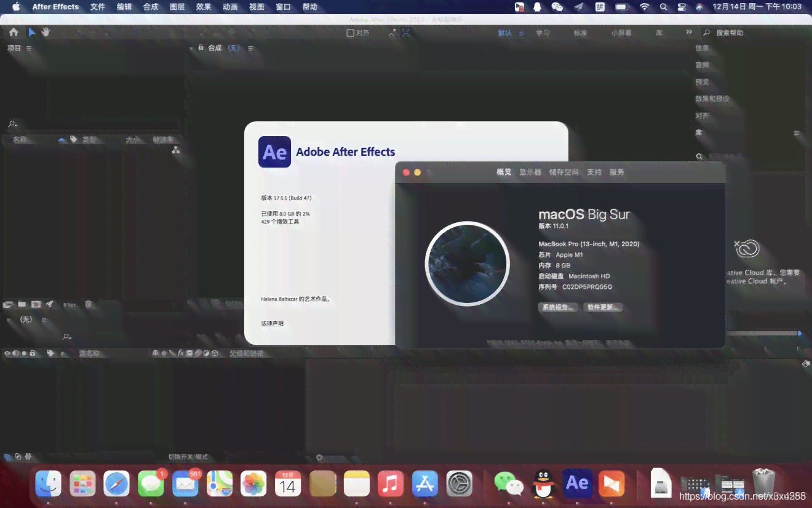Click the Creative Cloud library icon
Viewport: 812px width, 508px height.
pyautogui.click(x=747, y=249)
